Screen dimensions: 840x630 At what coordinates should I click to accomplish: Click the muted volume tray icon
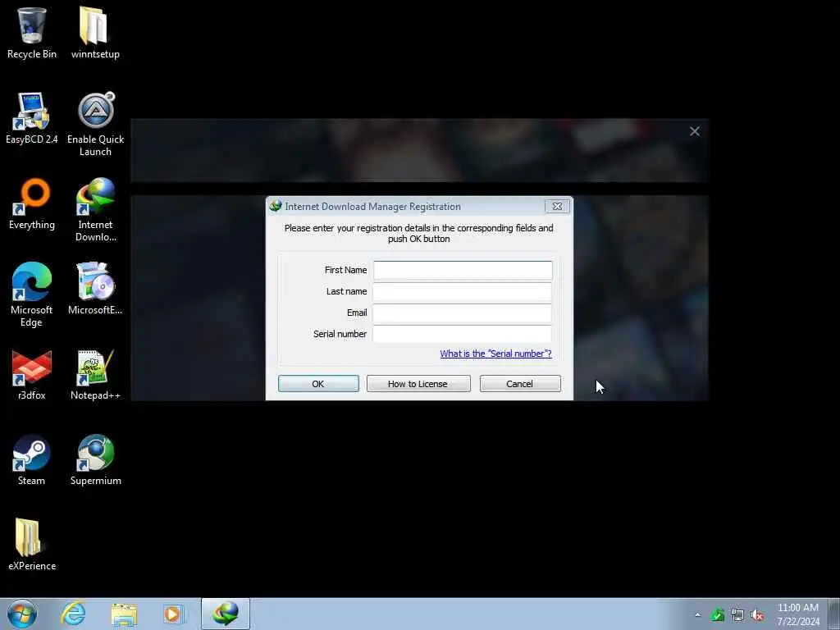[x=757, y=615]
